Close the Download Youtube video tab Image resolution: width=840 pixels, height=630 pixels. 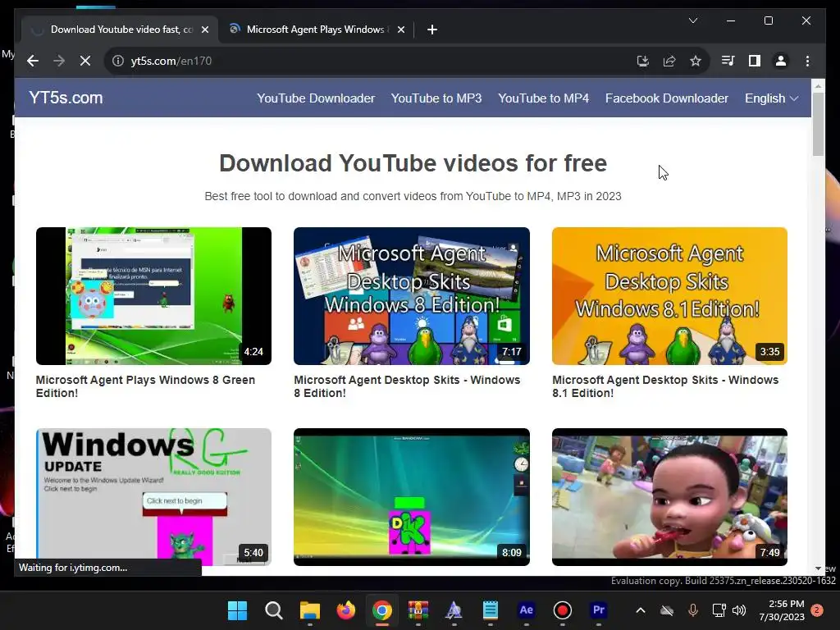(204, 30)
